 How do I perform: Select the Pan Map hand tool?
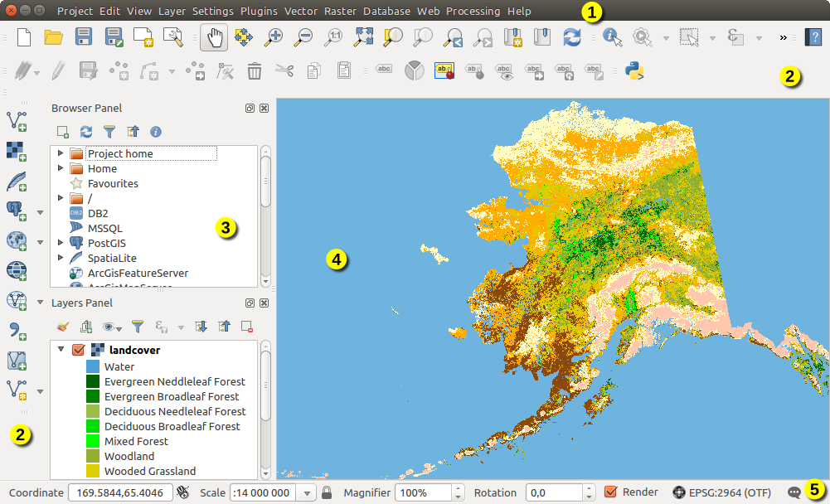coord(214,37)
